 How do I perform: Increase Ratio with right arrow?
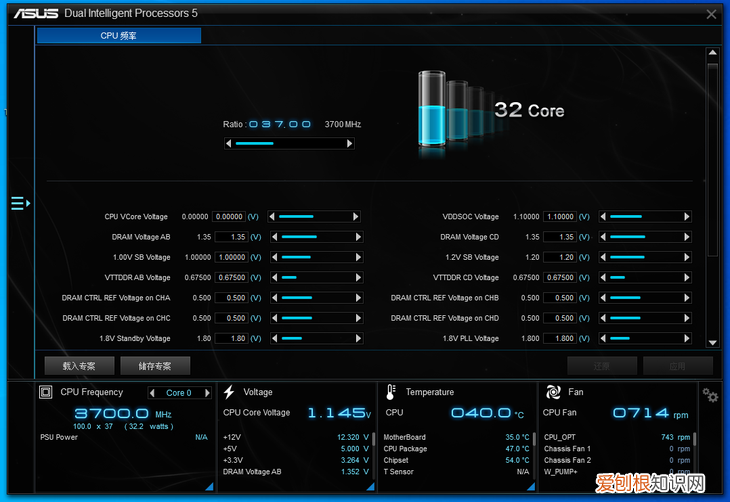(349, 144)
